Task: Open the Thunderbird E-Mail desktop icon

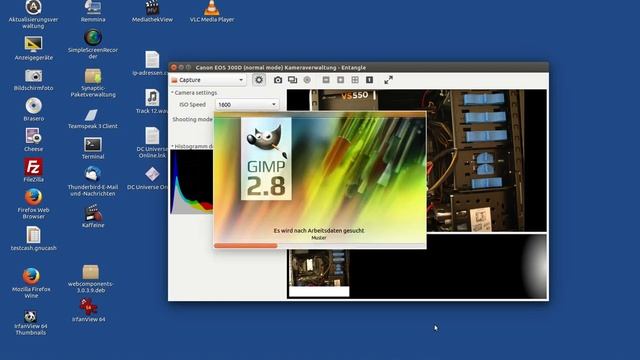Action: [x=93, y=182]
